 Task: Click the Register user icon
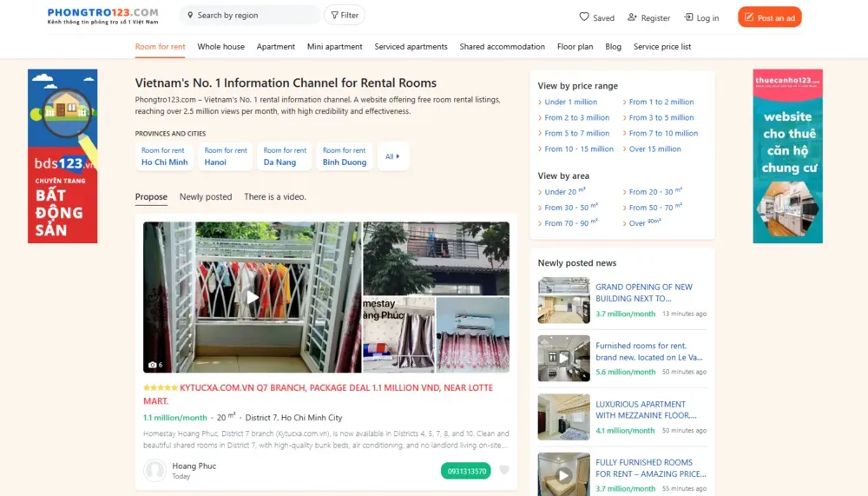[x=632, y=17]
